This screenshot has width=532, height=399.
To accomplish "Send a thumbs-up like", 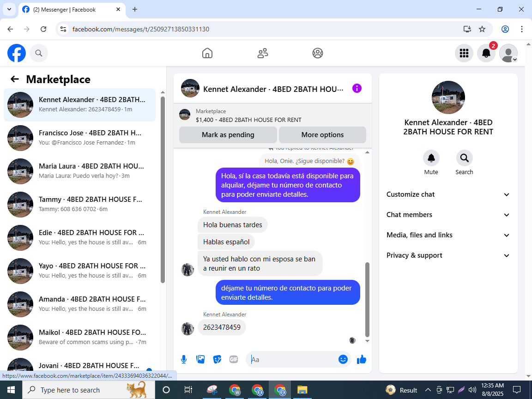I will (x=362, y=359).
